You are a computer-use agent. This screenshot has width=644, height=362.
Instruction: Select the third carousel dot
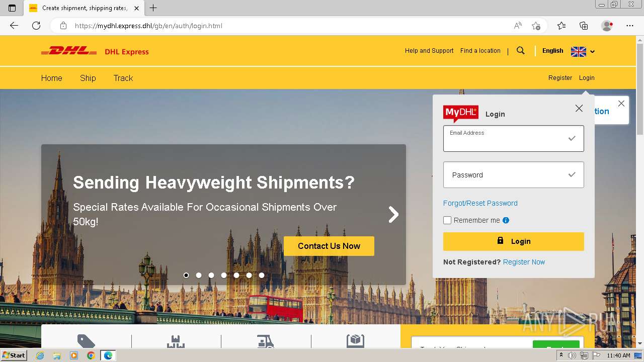(211, 275)
